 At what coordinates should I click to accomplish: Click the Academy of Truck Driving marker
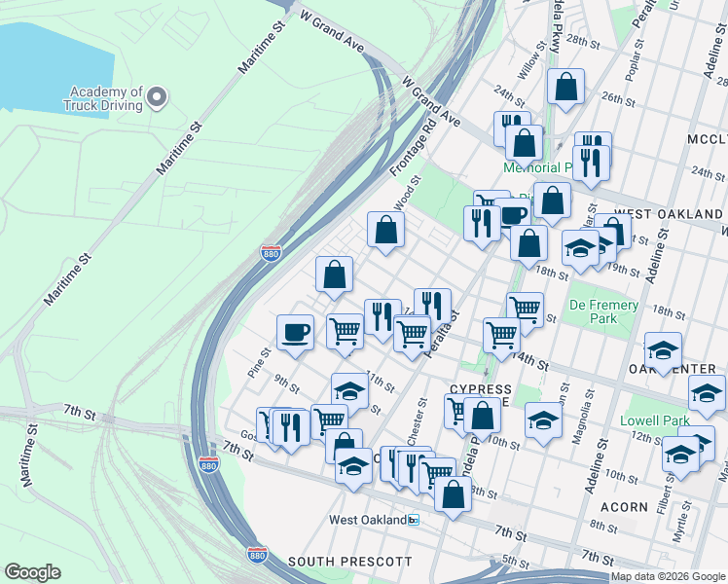pos(157,98)
